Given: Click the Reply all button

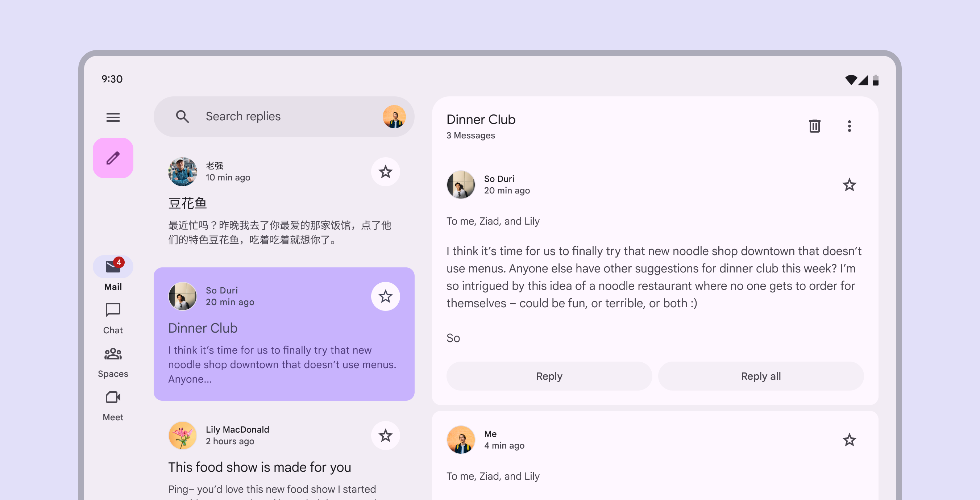Looking at the screenshot, I should coord(760,376).
